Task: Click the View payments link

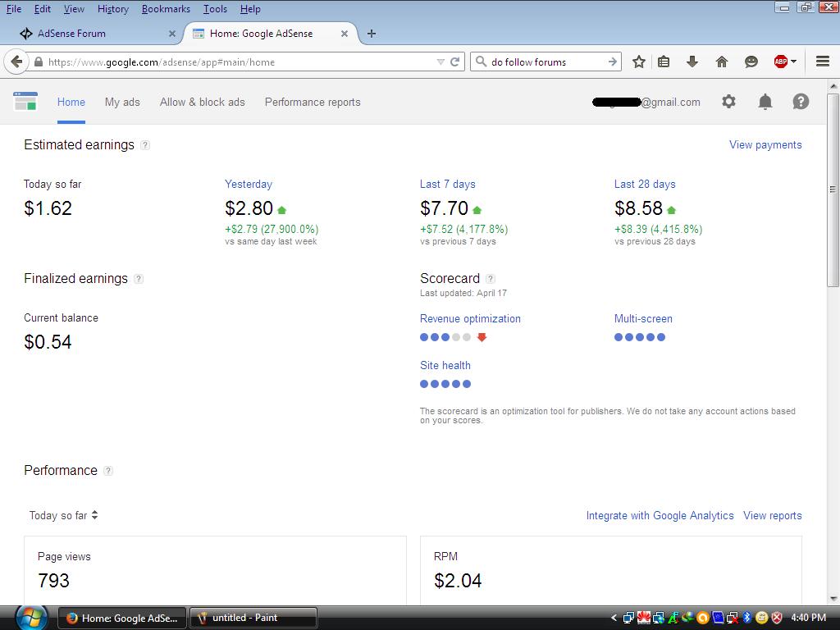Action: (x=765, y=144)
